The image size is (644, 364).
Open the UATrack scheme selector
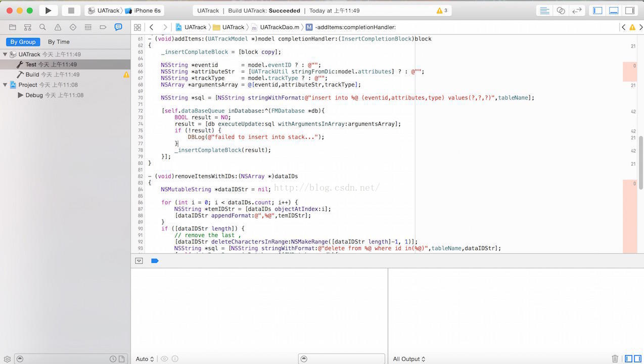(103, 11)
